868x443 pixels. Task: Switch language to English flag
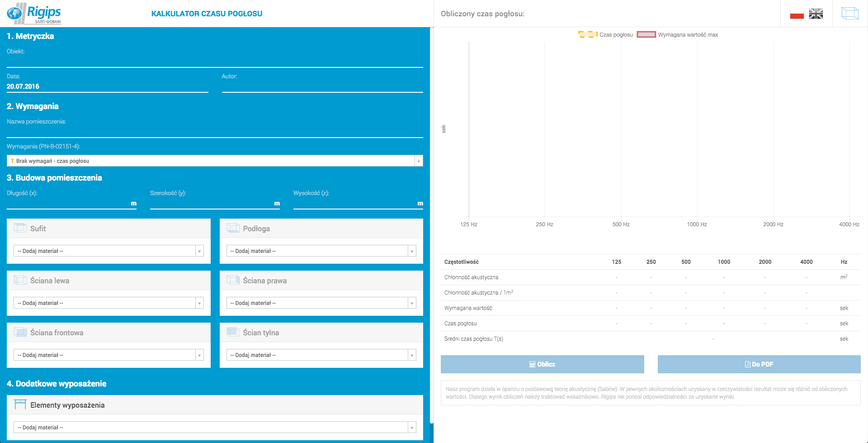tap(816, 14)
